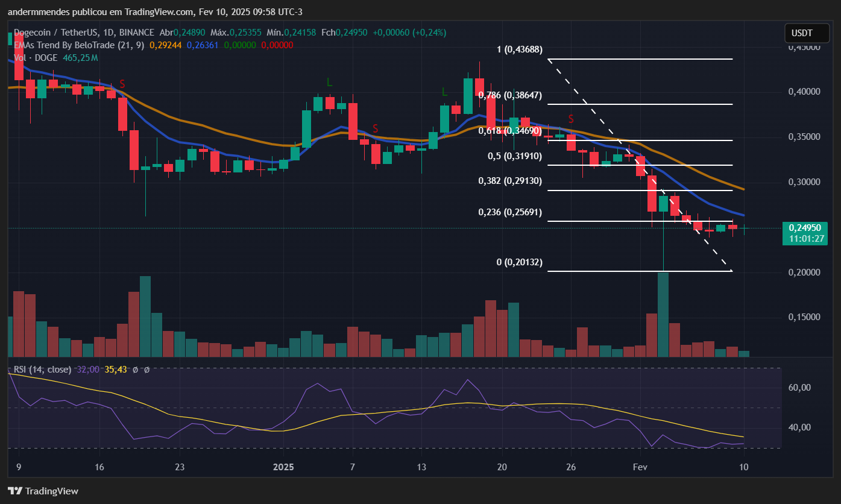Click price axis label 0,20000
This screenshot has height=504, width=841.
[804, 272]
